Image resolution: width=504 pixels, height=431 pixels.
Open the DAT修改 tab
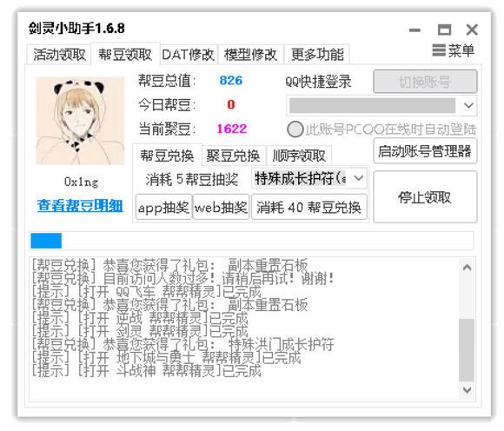tap(189, 54)
